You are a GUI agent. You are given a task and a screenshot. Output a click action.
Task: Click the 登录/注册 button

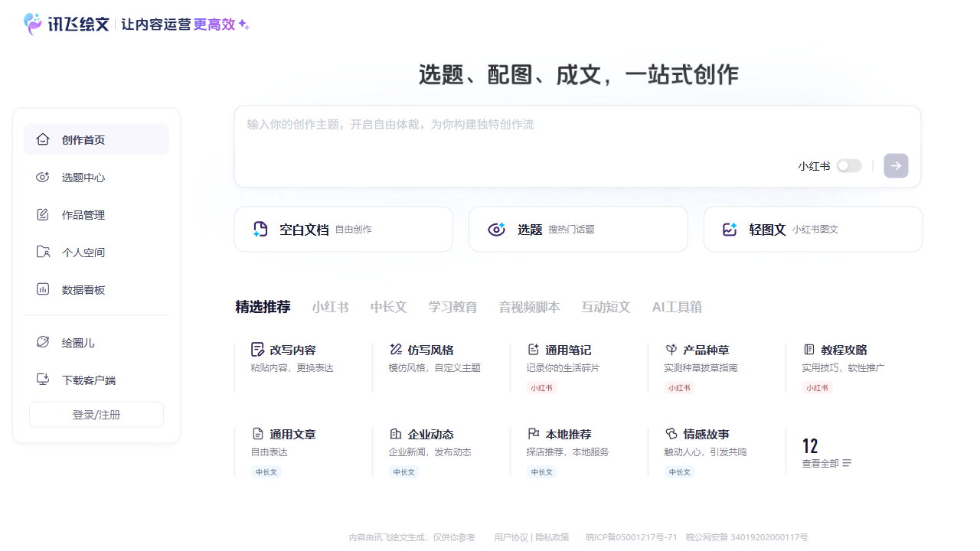pos(96,415)
